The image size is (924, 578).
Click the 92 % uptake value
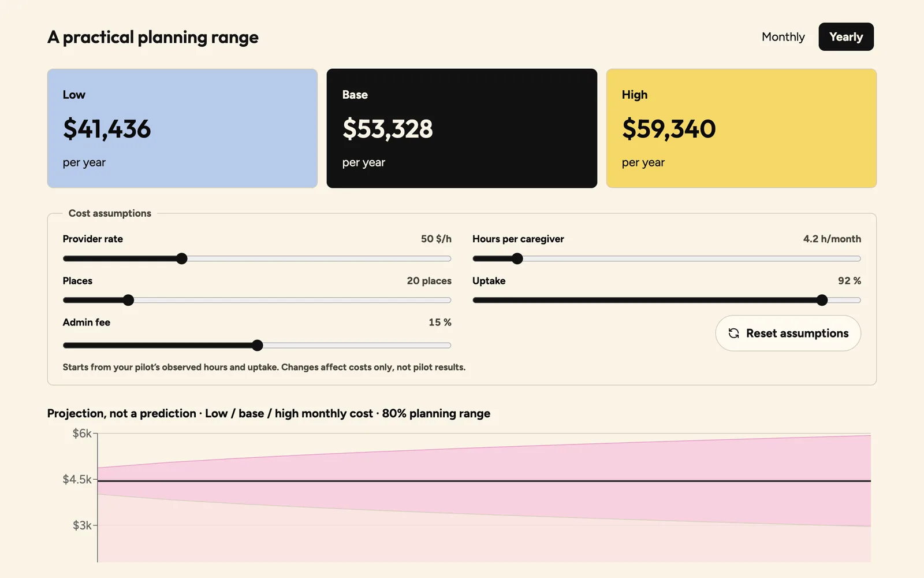(x=850, y=281)
